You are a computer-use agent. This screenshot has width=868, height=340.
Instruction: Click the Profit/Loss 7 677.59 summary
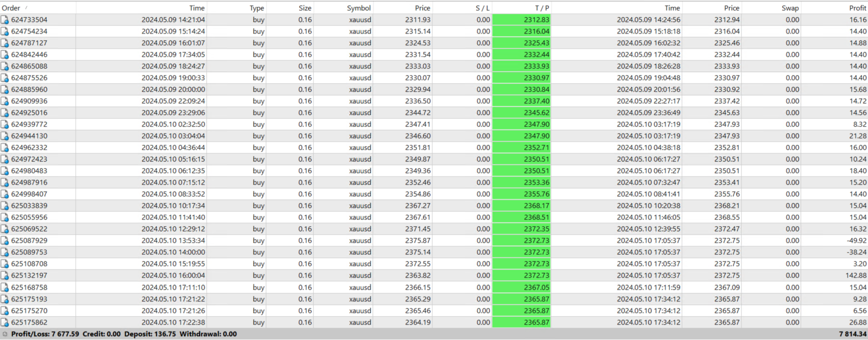(x=45, y=334)
